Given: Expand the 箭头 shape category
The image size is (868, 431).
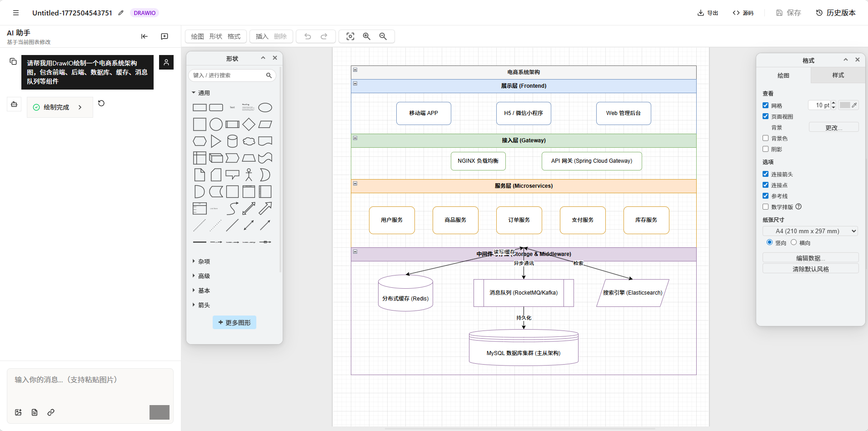Looking at the screenshot, I should pos(204,305).
